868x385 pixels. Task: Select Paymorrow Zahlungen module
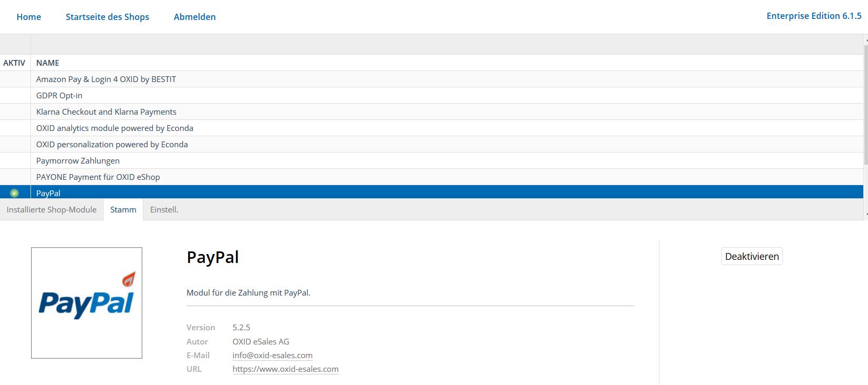(x=431, y=160)
